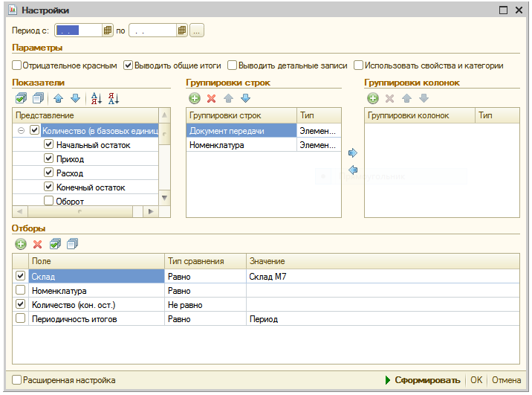
Task: Add a new filter in the Отборы toolbar
Action: 21,244
